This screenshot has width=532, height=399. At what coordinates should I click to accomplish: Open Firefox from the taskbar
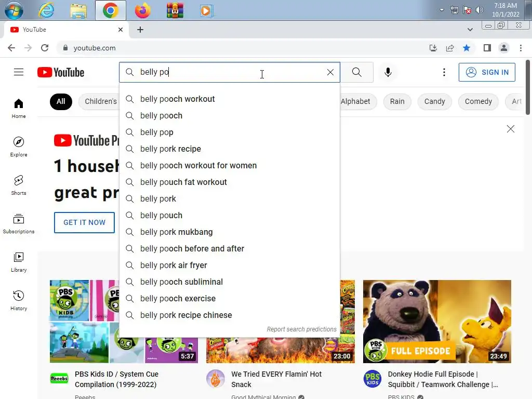[142, 10]
